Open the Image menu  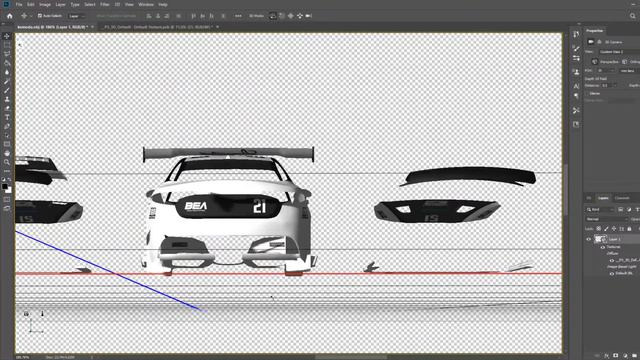pos(45,4)
